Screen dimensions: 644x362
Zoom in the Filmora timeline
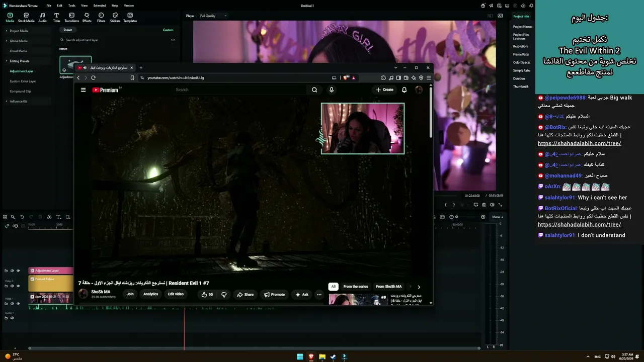tap(483, 217)
